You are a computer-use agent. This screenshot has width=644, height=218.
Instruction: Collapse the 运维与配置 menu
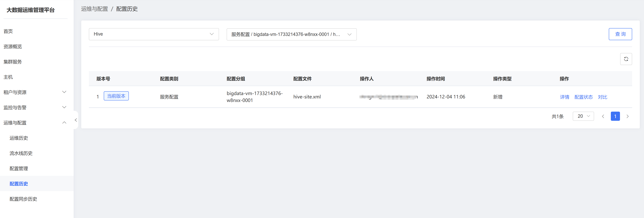pyautogui.click(x=35, y=123)
